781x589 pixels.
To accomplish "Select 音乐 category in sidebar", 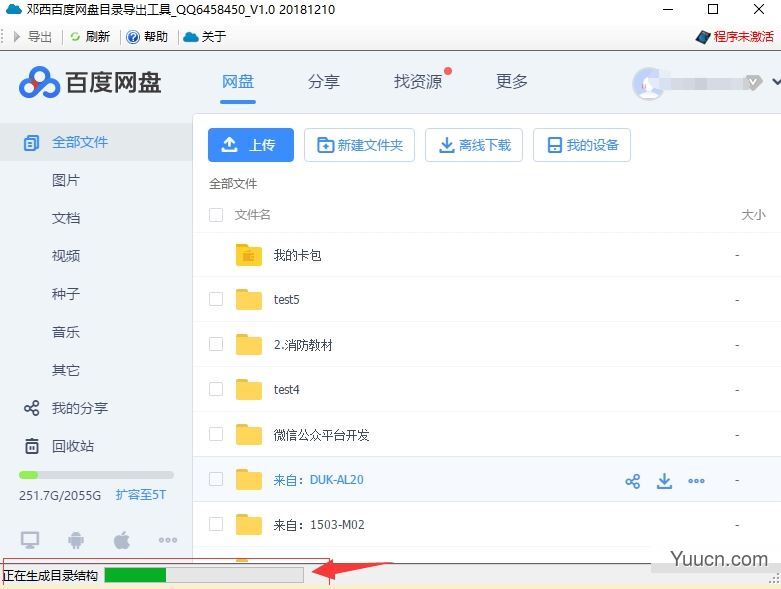I will (66, 332).
